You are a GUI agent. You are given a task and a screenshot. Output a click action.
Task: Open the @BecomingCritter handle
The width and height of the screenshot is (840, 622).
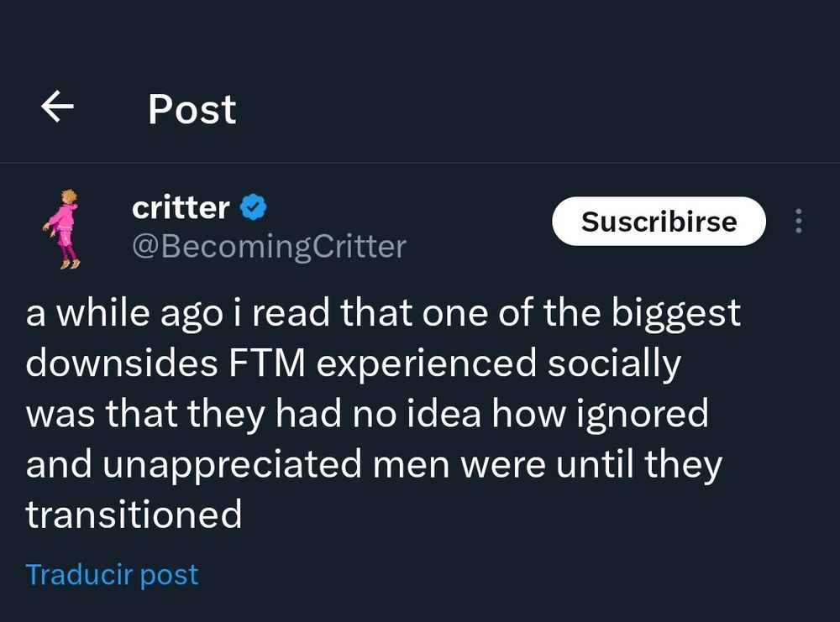pos(269,247)
